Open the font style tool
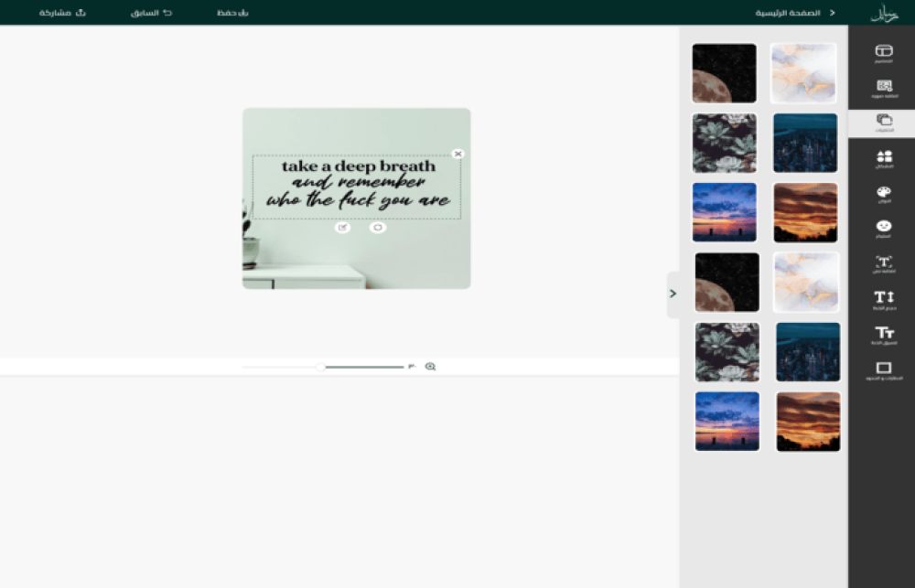The height and width of the screenshot is (588, 915). pyautogui.click(x=883, y=333)
